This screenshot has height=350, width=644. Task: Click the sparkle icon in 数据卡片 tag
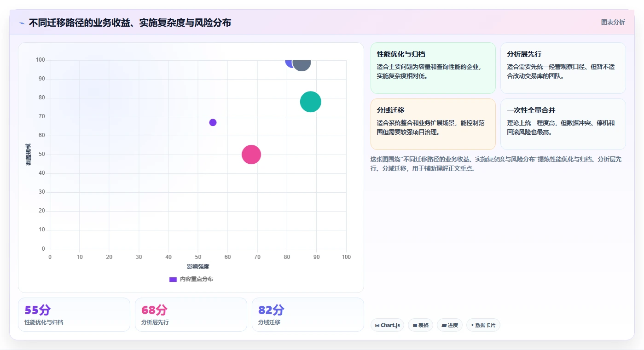pyautogui.click(x=472, y=325)
